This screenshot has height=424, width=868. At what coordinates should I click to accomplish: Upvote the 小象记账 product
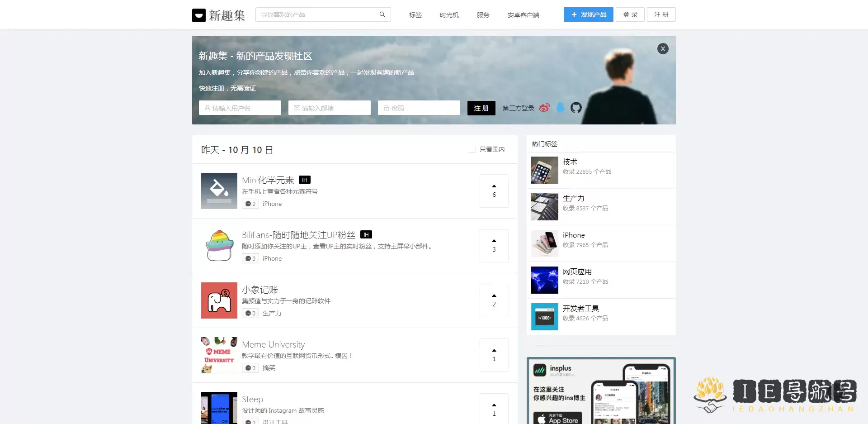coord(494,300)
